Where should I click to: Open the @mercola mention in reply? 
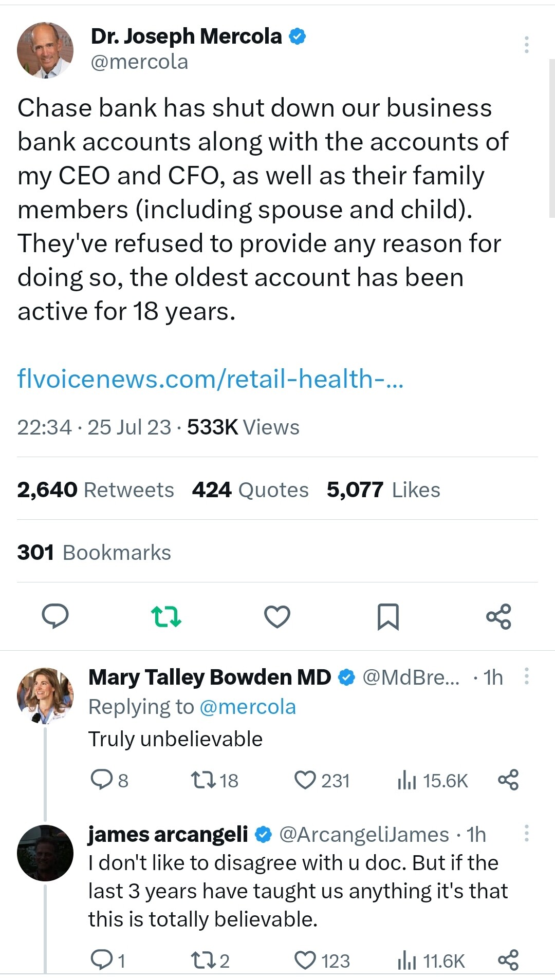[247, 707]
